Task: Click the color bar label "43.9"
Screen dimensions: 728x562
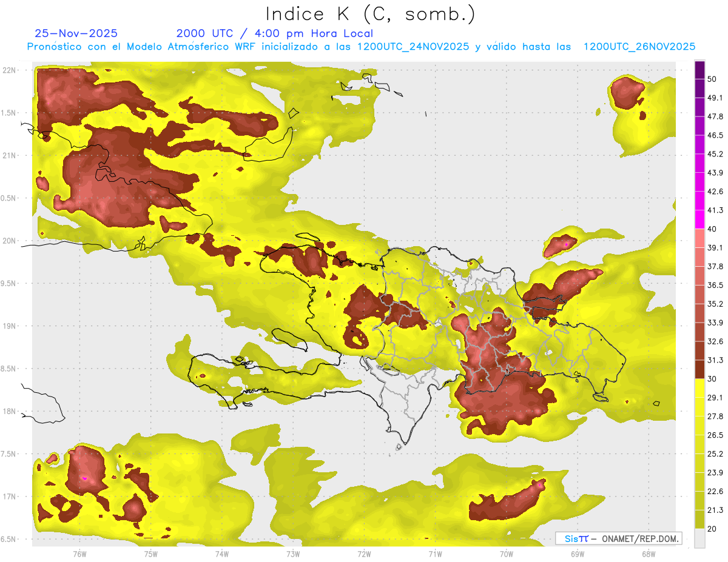Action: [x=715, y=173]
